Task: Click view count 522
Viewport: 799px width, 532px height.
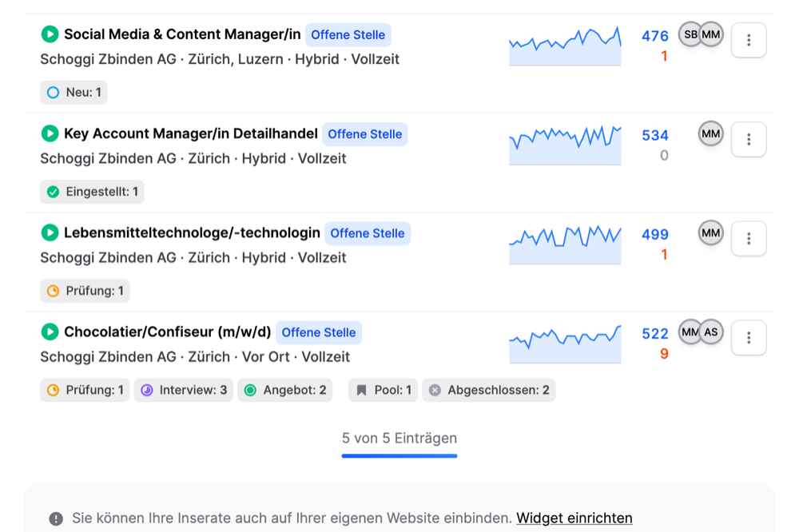Action: (x=655, y=334)
